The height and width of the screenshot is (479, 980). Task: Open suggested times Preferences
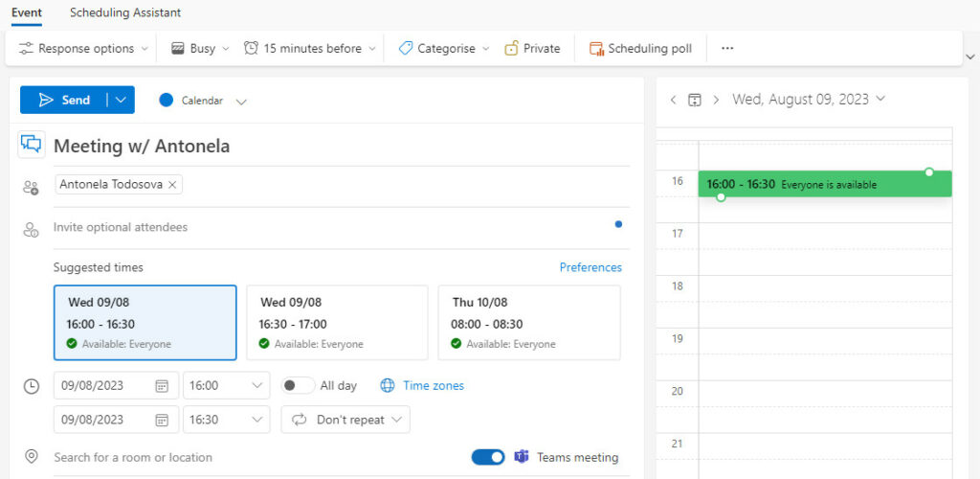(590, 267)
